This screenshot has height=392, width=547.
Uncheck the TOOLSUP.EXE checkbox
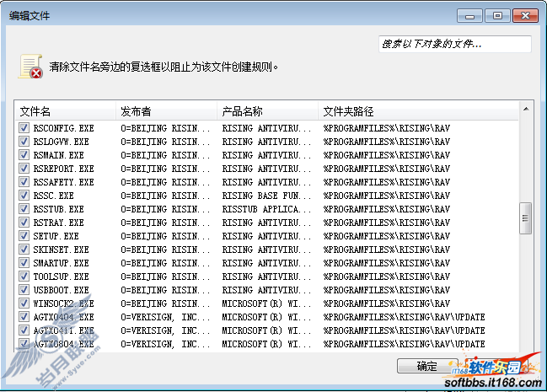[x=24, y=277]
